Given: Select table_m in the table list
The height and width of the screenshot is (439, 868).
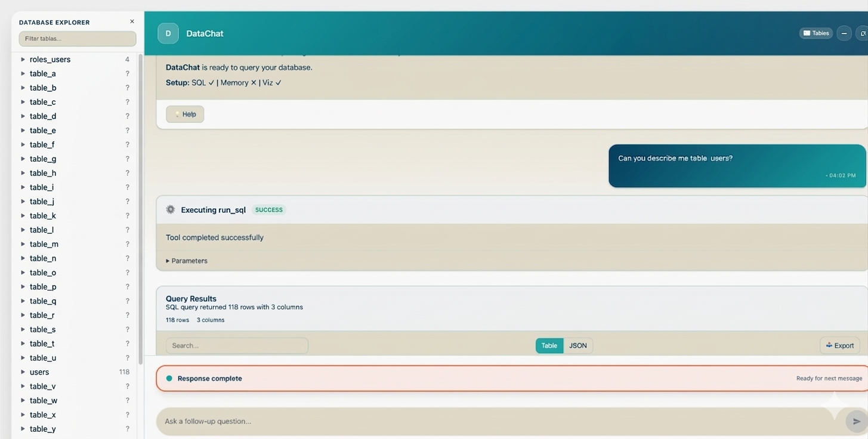Looking at the screenshot, I should (x=44, y=244).
